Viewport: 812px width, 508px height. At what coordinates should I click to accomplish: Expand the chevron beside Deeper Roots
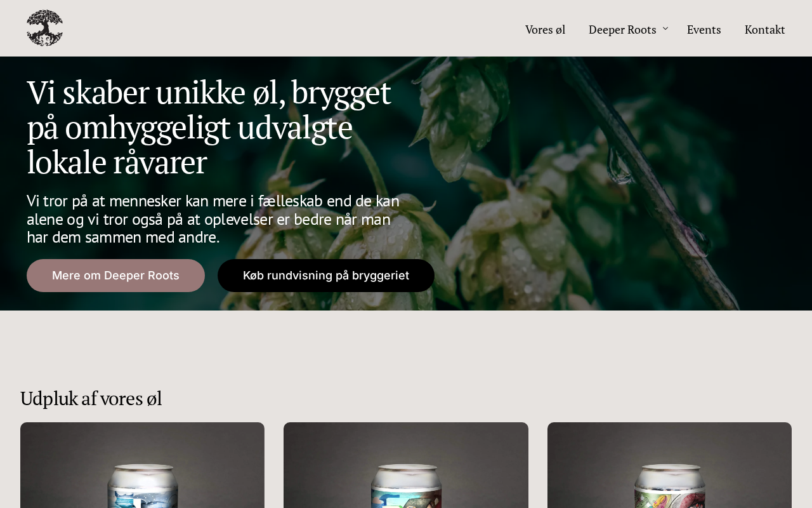point(665,29)
